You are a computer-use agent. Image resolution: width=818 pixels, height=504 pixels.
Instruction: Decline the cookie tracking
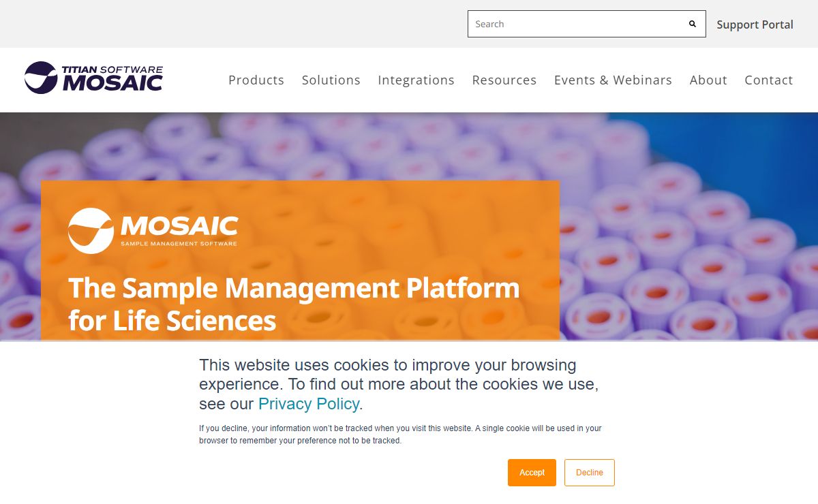tap(590, 473)
